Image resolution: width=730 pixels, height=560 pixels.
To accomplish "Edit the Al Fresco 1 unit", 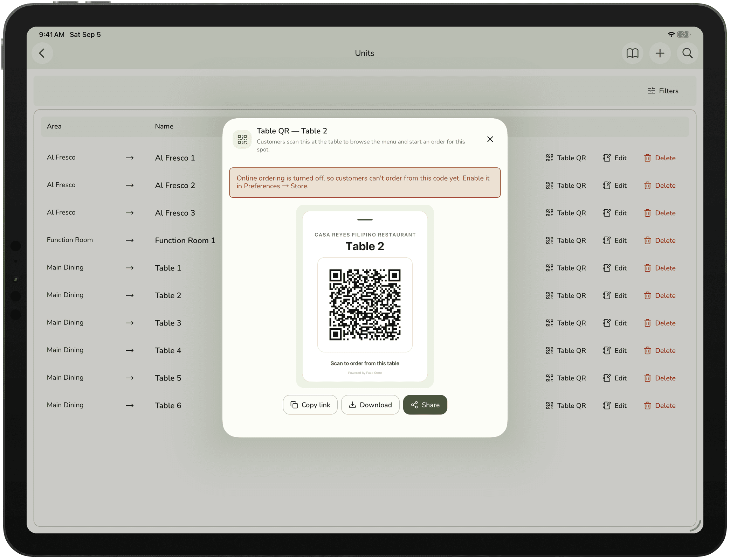I will click(615, 158).
